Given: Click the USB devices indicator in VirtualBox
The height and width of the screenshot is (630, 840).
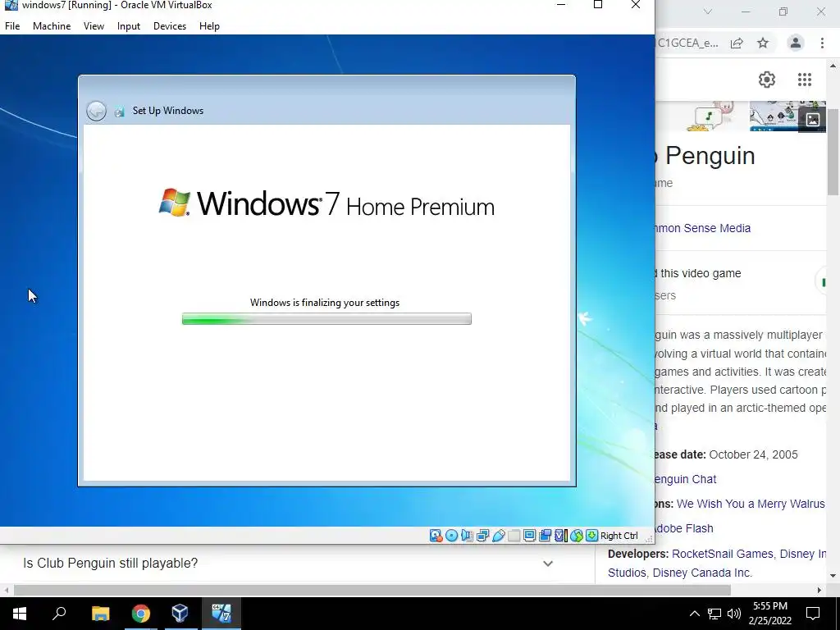Looking at the screenshot, I should click(498, 535).
